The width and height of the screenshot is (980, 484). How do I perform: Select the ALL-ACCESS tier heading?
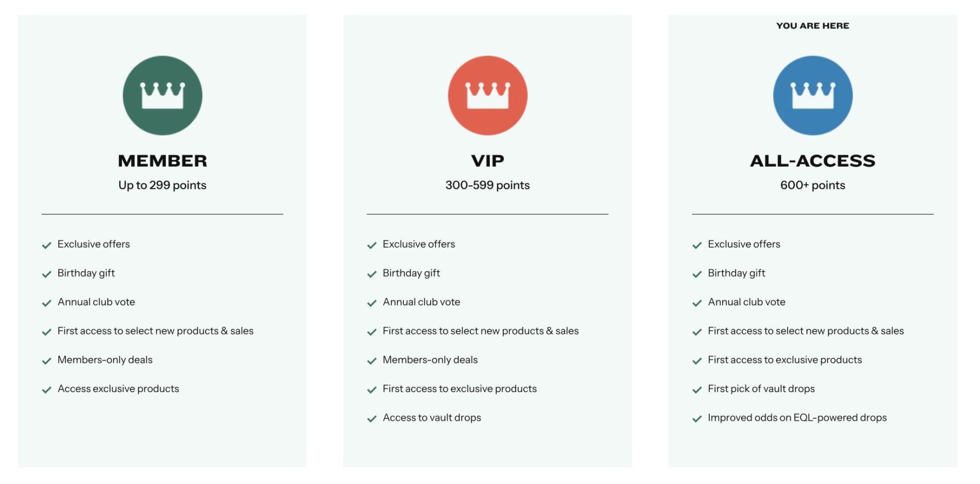(x=812, y=161)
